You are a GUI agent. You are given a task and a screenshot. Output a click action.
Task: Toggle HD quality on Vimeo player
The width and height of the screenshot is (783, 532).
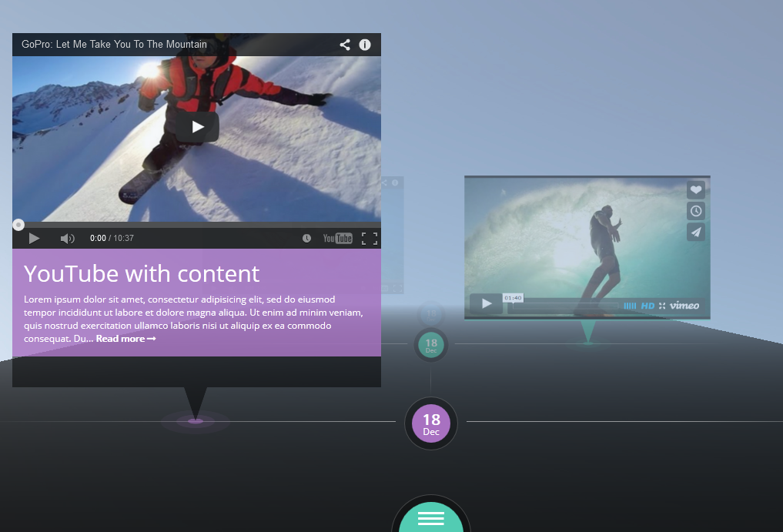647,306
